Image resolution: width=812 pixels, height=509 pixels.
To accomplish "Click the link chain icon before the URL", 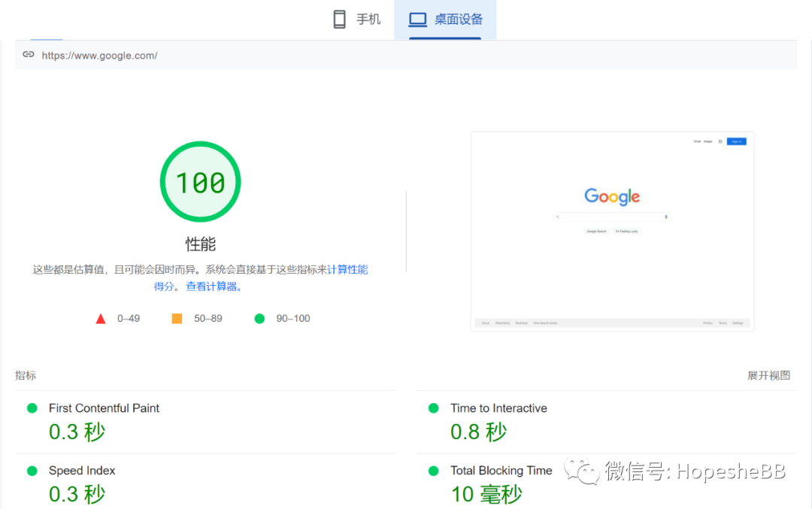I will [28, 54].
